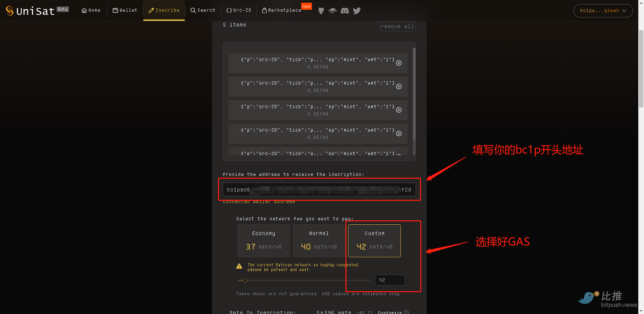The image size is (644, 314).
Task: Select the Economy 37 sats/vB fee
Action: pos(264,241)
